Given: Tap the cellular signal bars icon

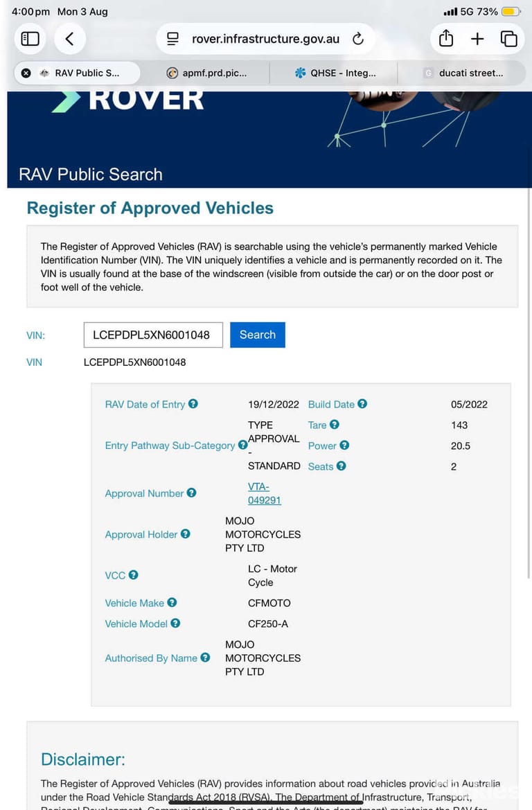Looking at the screenshot, I should click(450, 11).
